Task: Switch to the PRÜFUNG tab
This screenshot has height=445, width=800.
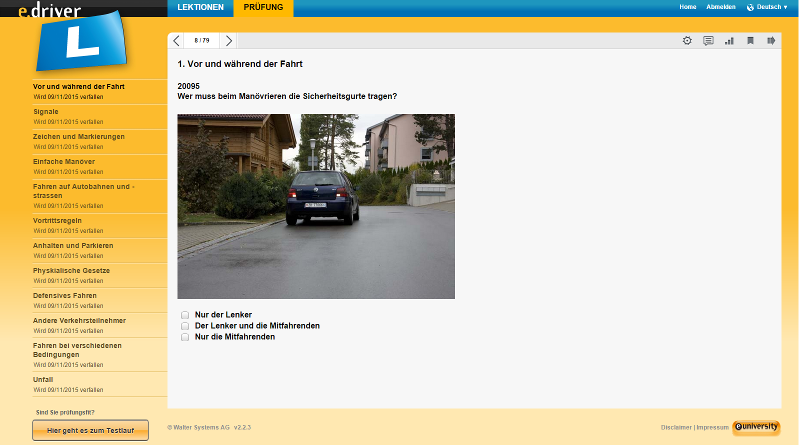Action: (x=263, y=8)
